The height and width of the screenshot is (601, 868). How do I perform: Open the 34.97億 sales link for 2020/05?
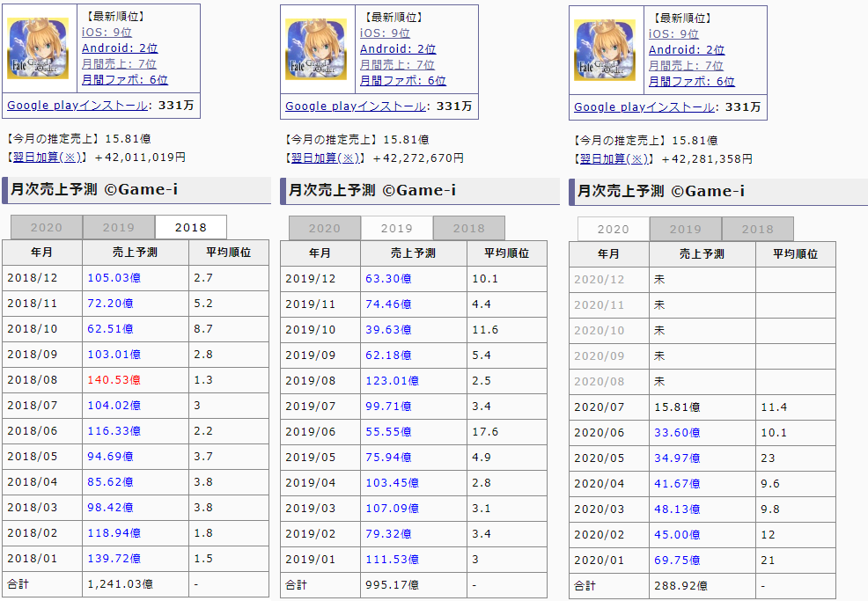click(x=677, y=458)
